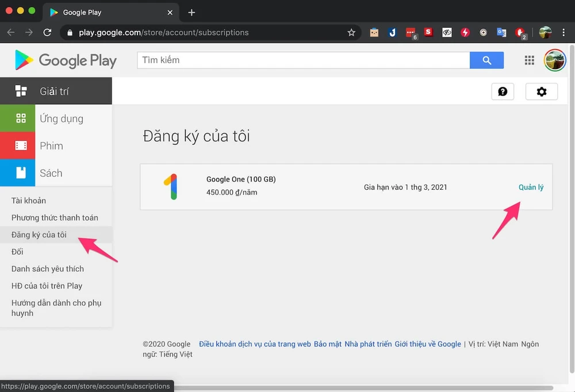
Task: Click Nhà phát triển in the footer
Action: point(366,344)
